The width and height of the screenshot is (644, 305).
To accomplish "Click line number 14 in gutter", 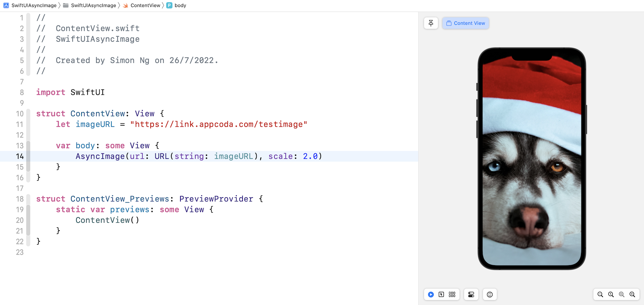I will click(20, 157).
